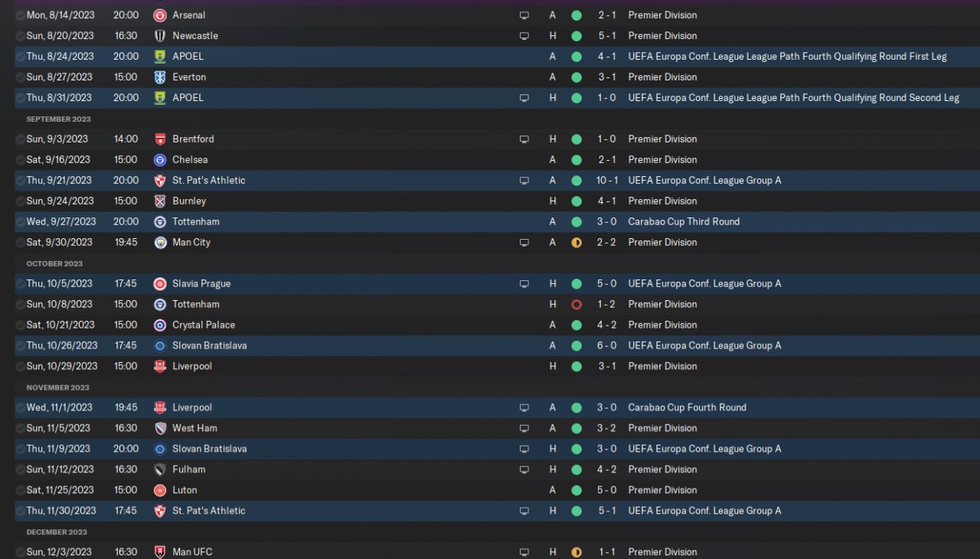Viewport: 980px width, 559px height.
Task: Click the Brentford club crest
Action: pos(160,139)
